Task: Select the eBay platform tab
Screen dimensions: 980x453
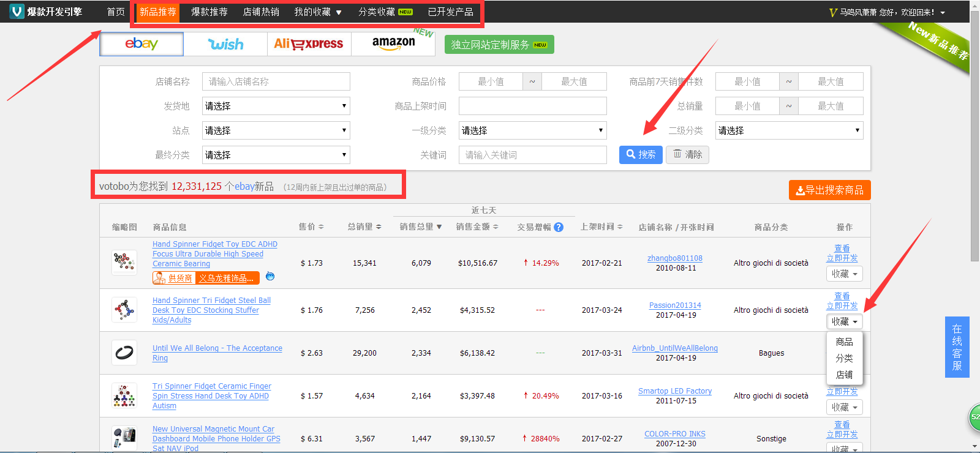Action: point(141,44)
